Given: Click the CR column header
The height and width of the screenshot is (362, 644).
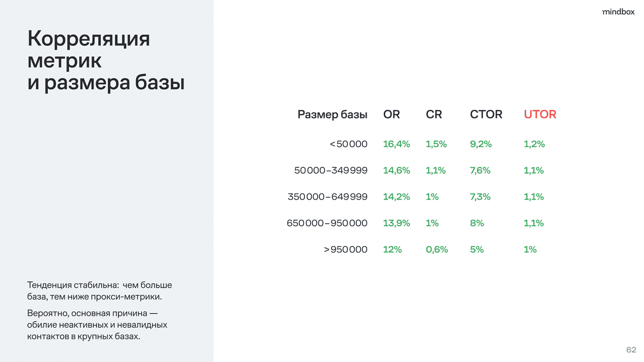Looking at the screenshot, I should pyautogui.click(x=434, y=114).
